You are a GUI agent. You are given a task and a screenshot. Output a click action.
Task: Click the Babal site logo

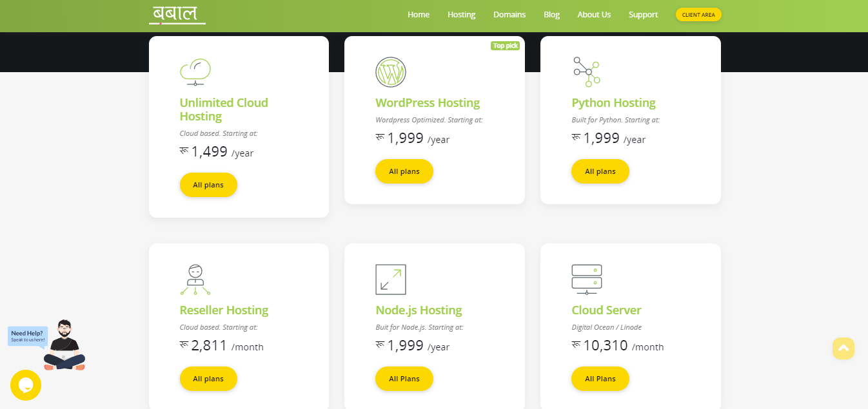177,15
